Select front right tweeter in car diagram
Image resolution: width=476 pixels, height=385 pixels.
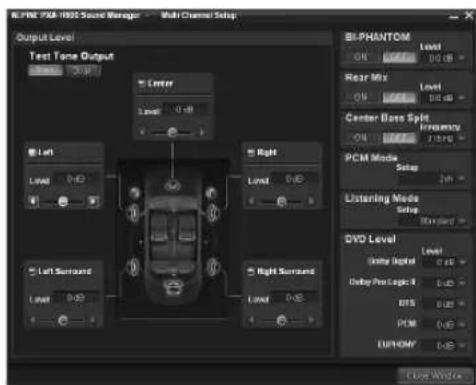211,192
